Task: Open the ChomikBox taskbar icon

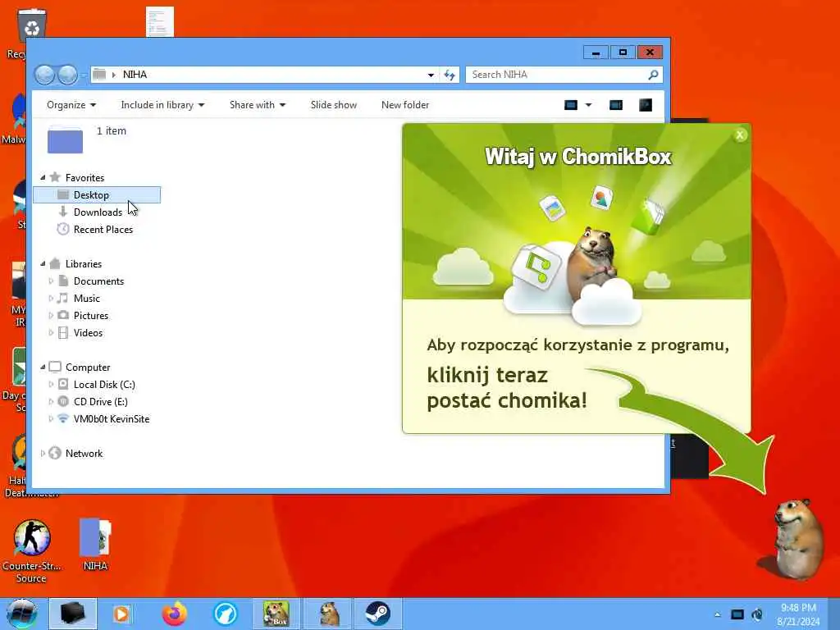Action: click(x=276, y=614)
